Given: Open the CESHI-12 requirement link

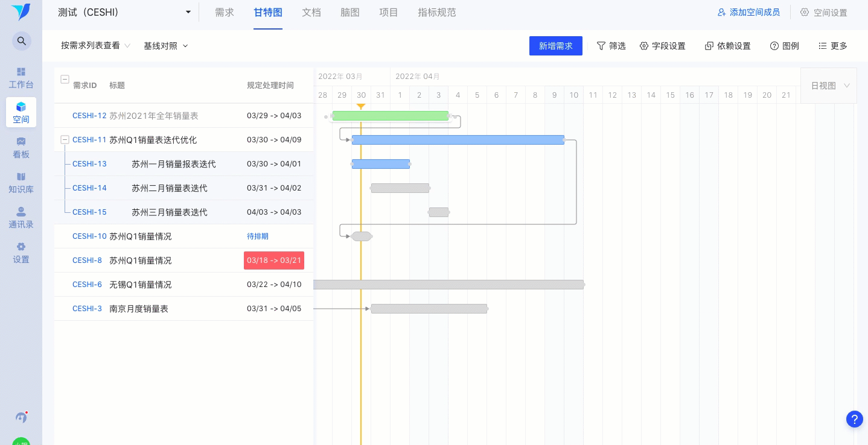Looking at the screenshot, I should tap(89, 116).
